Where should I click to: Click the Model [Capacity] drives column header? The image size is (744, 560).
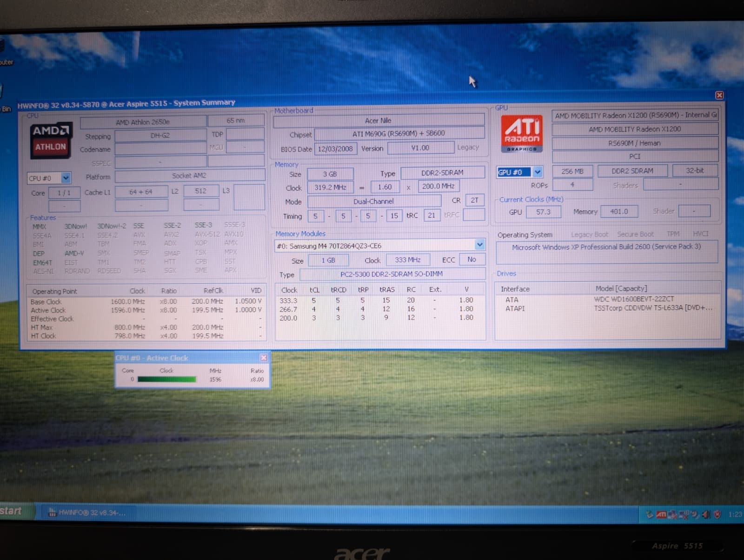click(x=621, y=288)
